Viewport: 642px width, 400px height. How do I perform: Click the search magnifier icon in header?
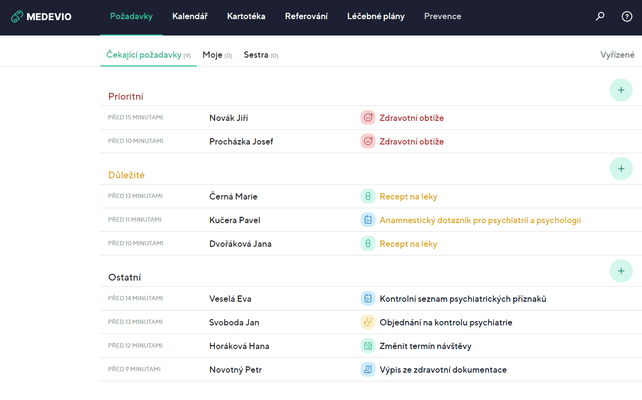click(x=600, y=17)
